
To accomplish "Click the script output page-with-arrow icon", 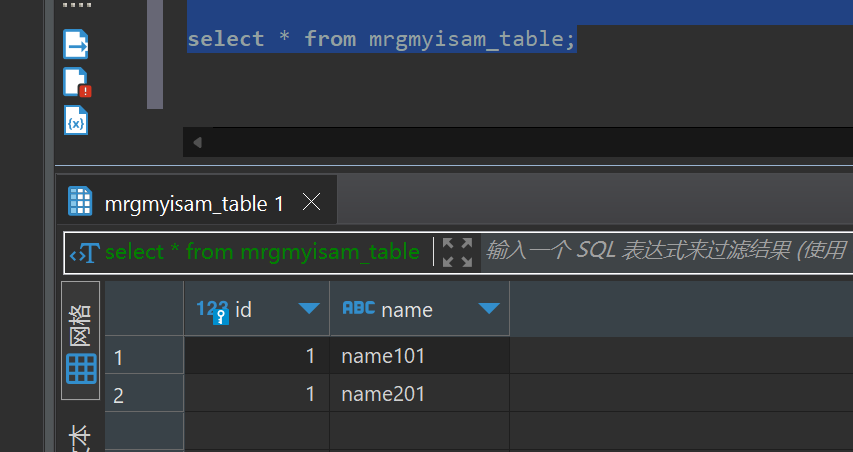I will 76,44.
